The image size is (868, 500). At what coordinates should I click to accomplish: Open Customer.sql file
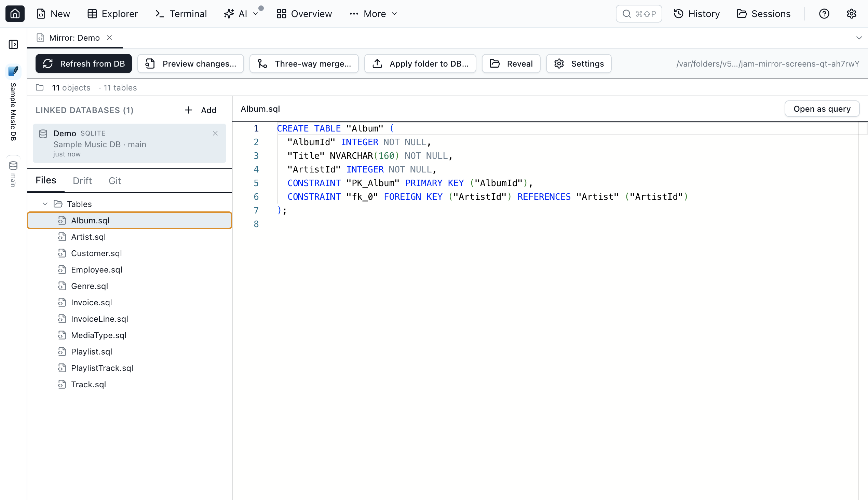(130, 253)
